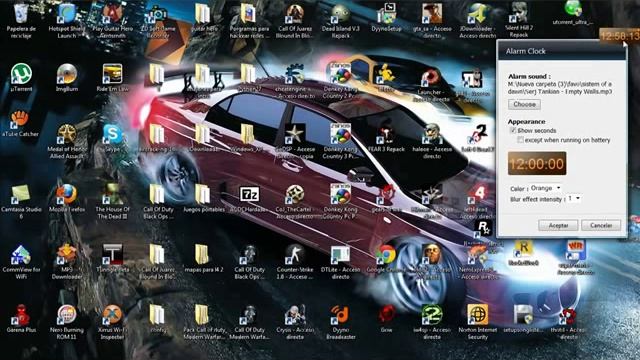Screen dimensions: 640x360
Task: Select the CommView for WiFi icon
Action: click(x=20, y=255)
